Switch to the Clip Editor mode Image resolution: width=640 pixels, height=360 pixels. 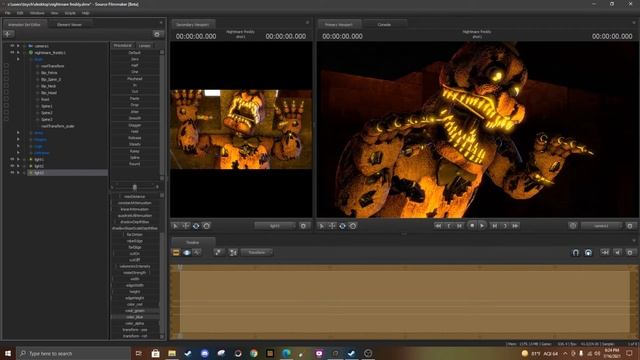[176, 253]
